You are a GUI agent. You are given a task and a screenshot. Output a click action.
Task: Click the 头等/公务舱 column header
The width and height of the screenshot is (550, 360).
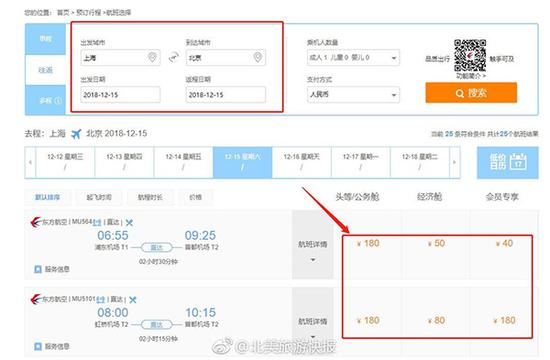pos(357,197)
